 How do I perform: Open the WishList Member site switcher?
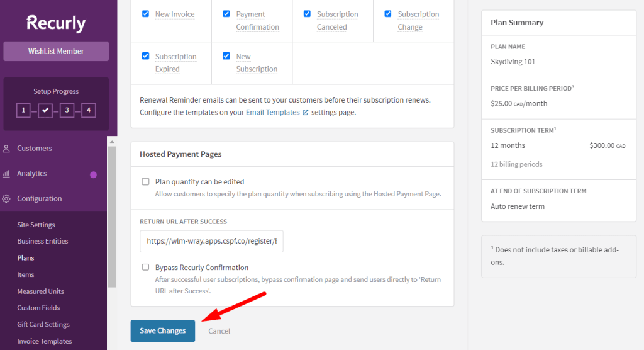[x=56, y=51]
